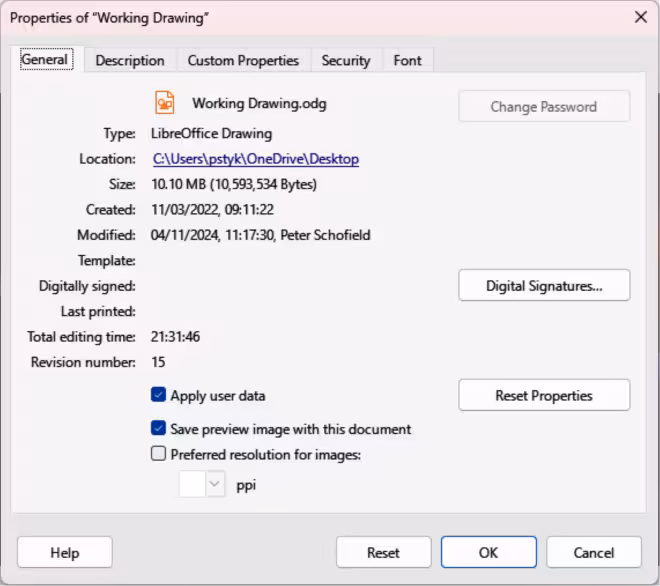Click the size value 10.10 MB
This screenshot has height=586, width=660.
178,184
